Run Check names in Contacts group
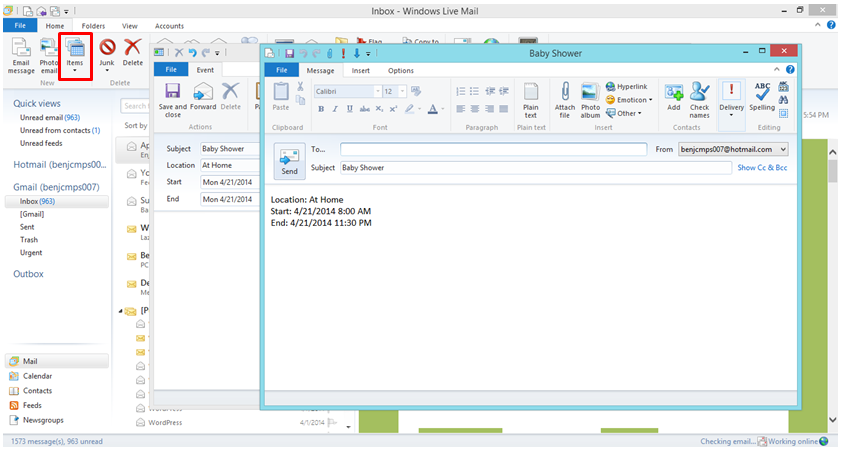The image size is (841, 450). 699,100
